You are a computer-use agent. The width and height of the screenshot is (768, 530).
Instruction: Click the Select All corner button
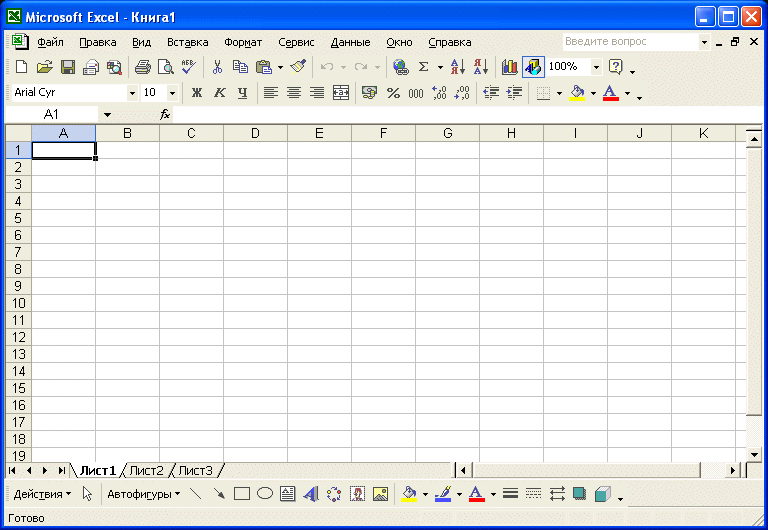[x=18, y=133]
